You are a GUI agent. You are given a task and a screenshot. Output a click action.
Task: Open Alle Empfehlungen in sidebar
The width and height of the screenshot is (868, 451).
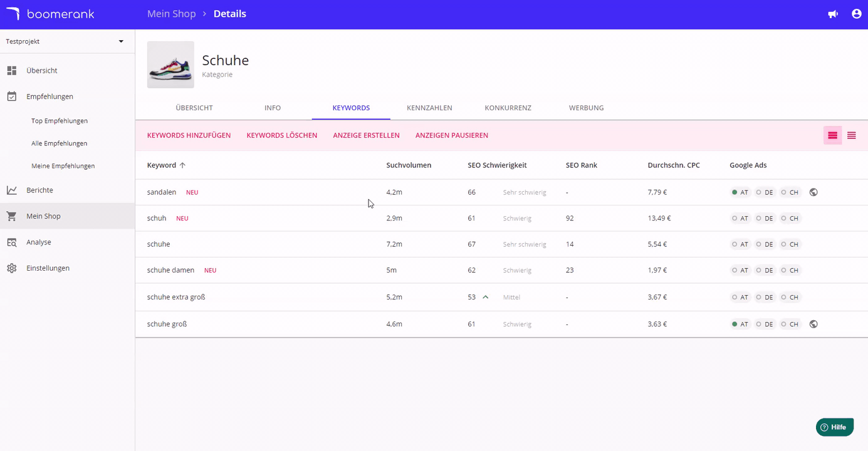pos(59,143)
